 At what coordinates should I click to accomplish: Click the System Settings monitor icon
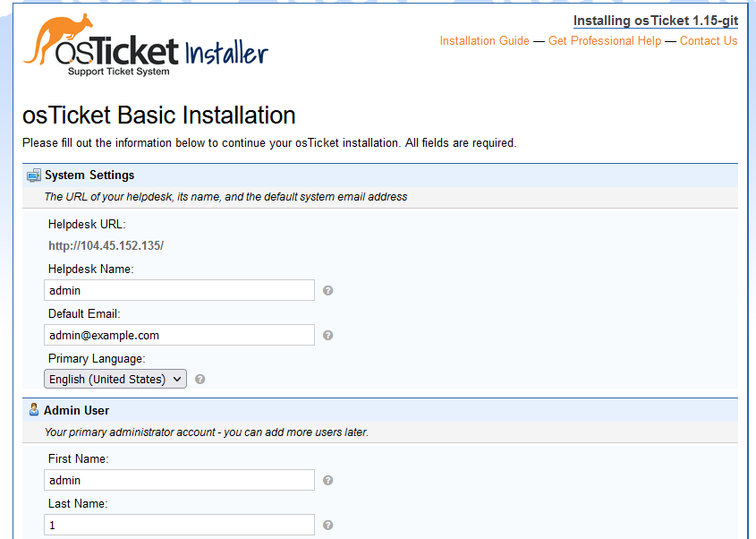[x=34, y=175]
